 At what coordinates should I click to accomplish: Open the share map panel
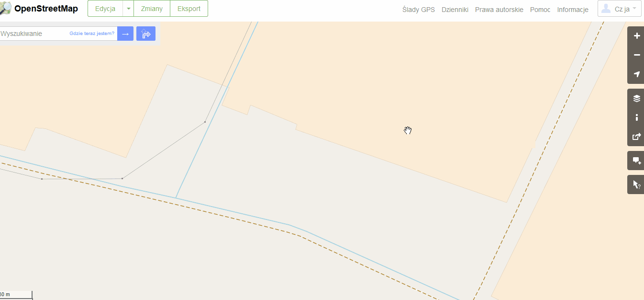pyautogui.click(x=636, y=137)
